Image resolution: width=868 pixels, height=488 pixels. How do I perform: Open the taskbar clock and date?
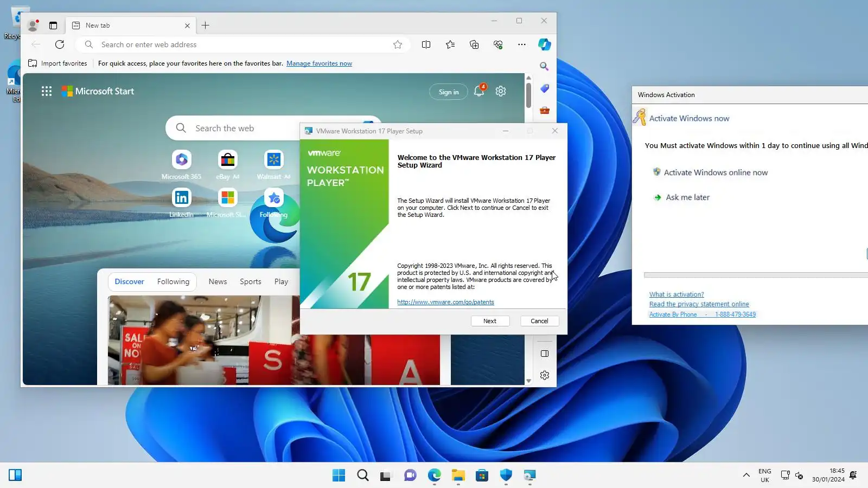point(828,475)
